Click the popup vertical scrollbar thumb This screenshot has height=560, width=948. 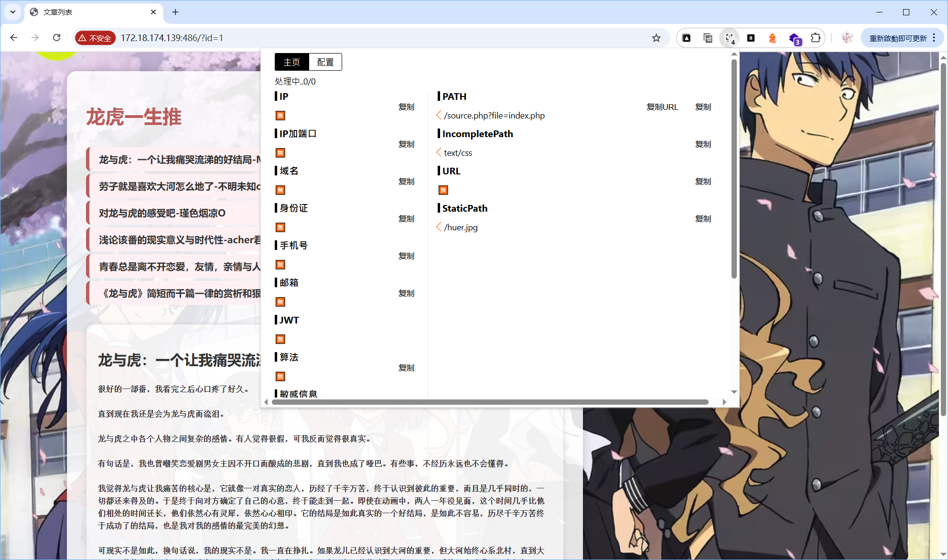(734, 168)
